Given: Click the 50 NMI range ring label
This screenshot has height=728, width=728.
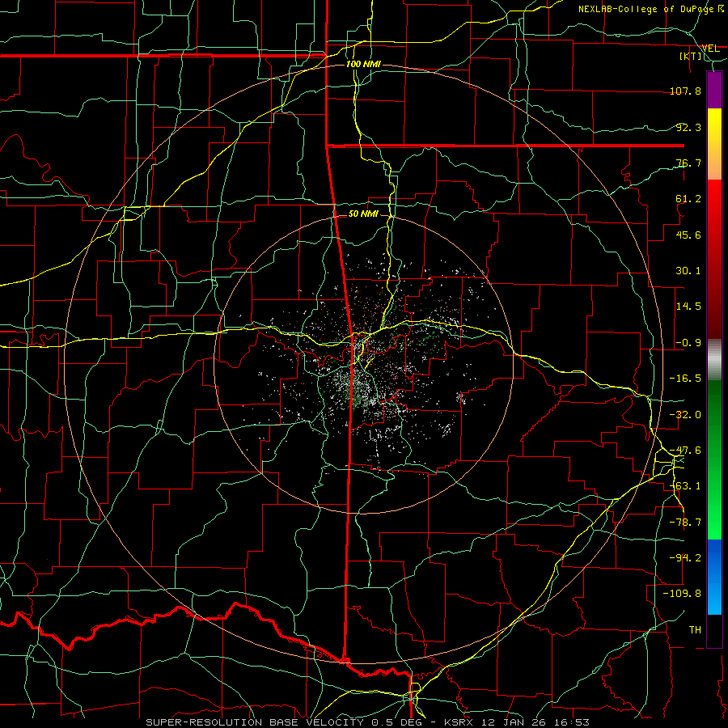Looking at the screenshot, I should point(363,214).
